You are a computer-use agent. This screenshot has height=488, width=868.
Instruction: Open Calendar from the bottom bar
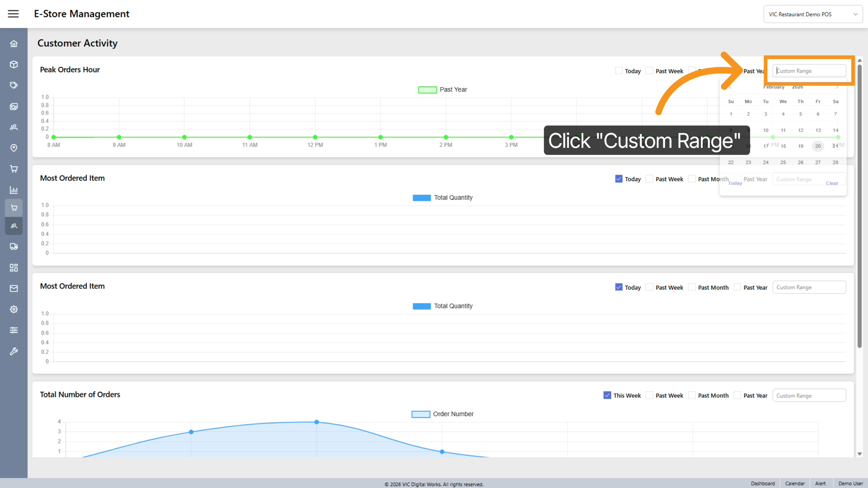click(795, 483)
